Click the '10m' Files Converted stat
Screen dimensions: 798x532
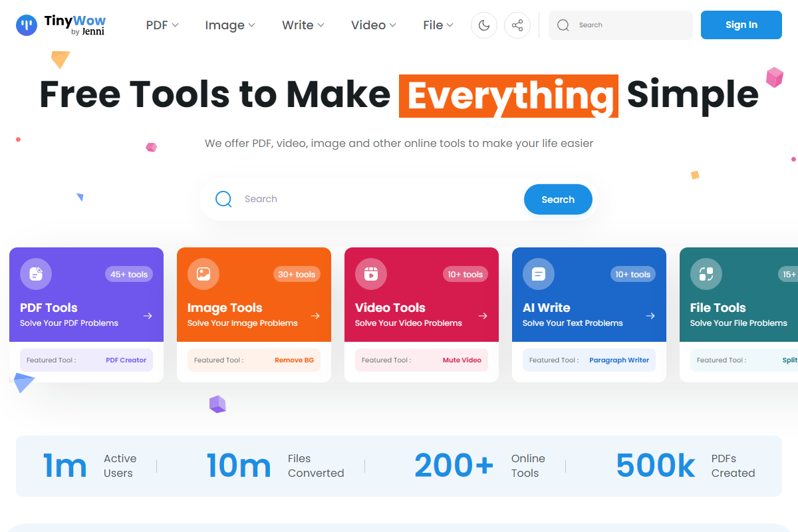coord(239,466)
